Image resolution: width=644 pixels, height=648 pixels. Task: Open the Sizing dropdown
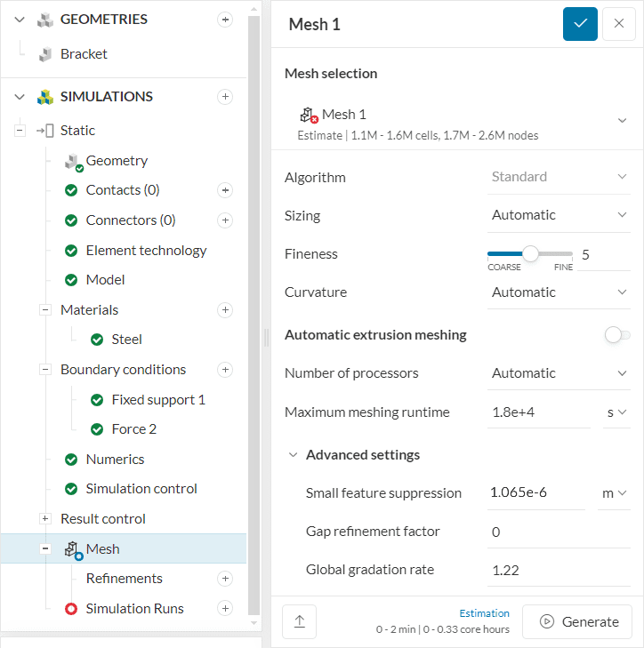(559, 215)
